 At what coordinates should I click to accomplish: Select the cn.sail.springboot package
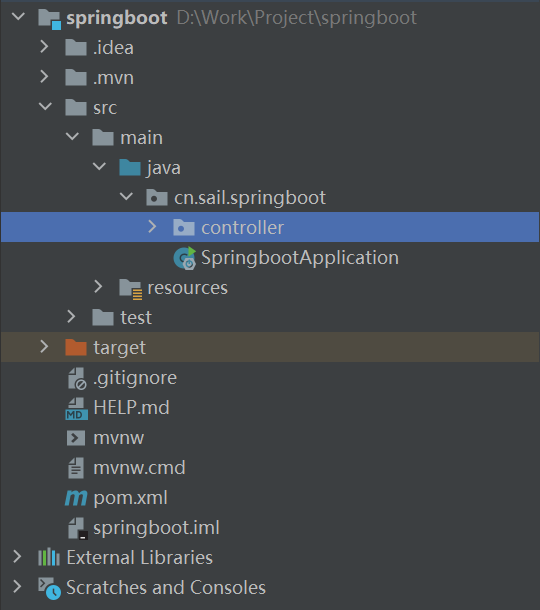250,198
